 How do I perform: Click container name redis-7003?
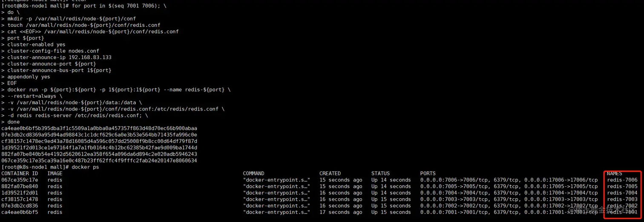click(x=622, y=199)
